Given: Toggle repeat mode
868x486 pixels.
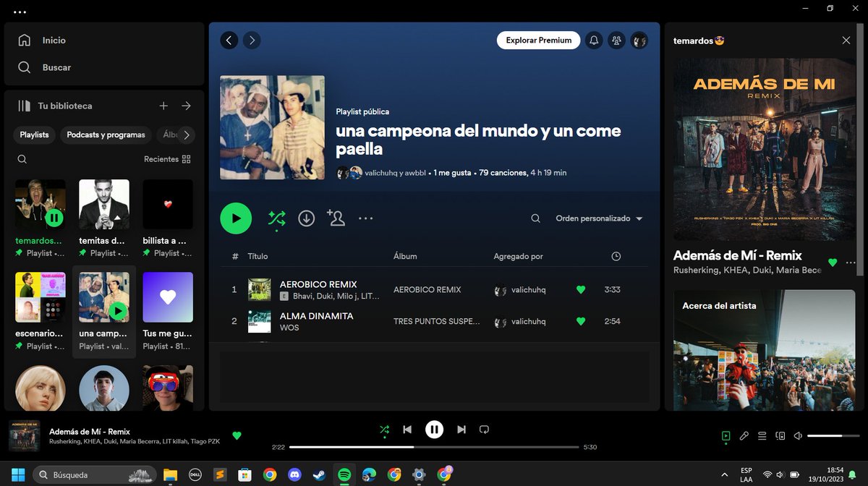Looking at the screenshot, I should [484, 430].
